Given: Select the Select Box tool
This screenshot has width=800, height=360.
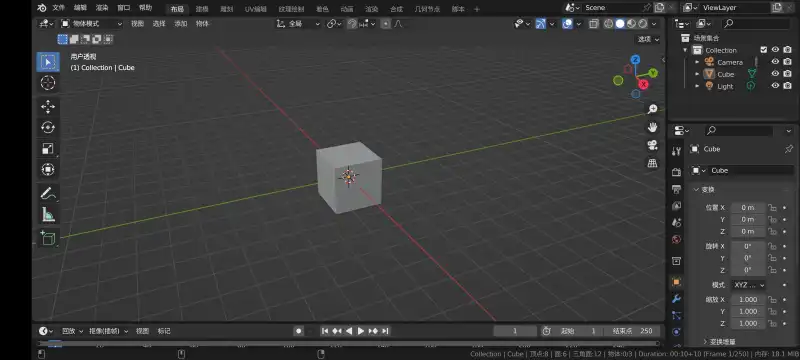Looking at the screenshot, I should coord(48,62).
